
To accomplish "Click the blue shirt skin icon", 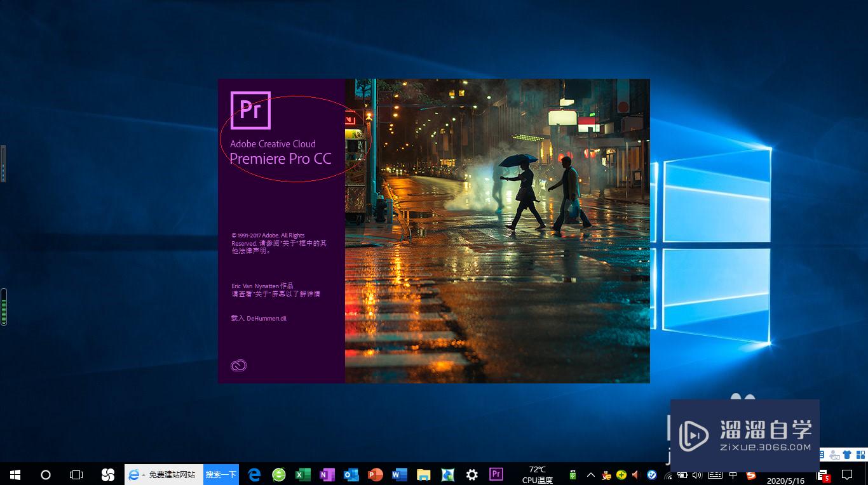I will pos(847,455).
